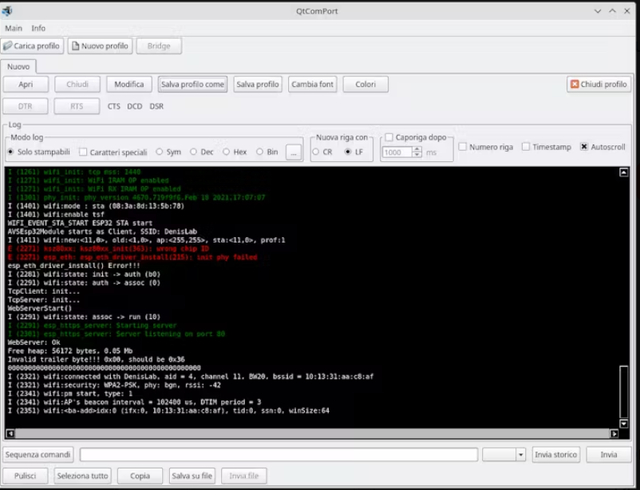640x490 pixels.
Task: Click the WIFI_EVENT_STA_START log line
Action: click(x=80, y=223)
